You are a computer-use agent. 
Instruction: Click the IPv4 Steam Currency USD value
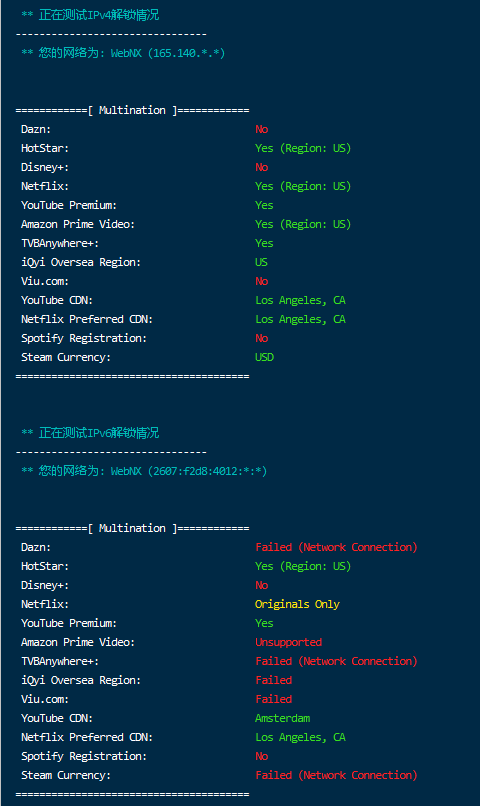coord(264,357)
